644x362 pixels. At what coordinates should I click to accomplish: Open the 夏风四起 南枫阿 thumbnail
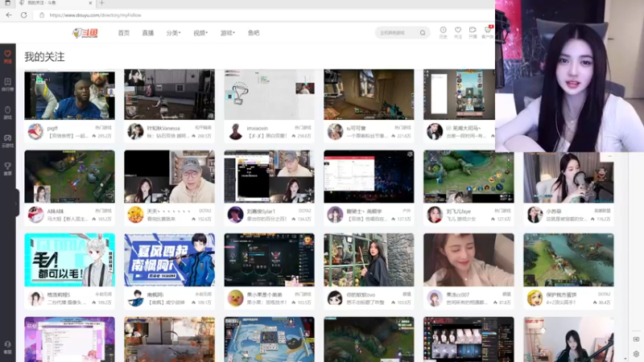pos(169,260)
